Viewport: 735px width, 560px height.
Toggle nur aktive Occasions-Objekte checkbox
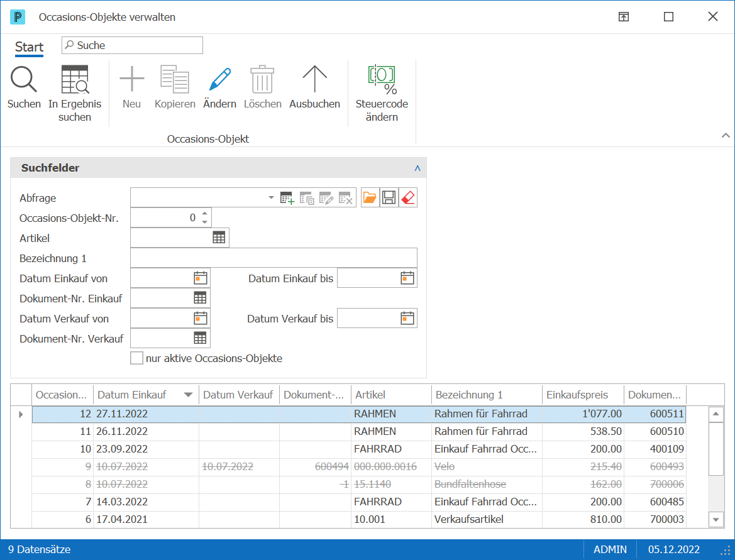click(x=136, y=358)
